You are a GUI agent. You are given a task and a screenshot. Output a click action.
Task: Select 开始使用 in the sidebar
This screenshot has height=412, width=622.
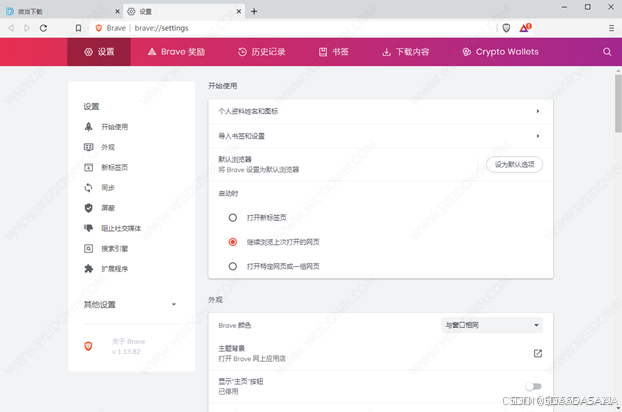(x=106, y=127)
